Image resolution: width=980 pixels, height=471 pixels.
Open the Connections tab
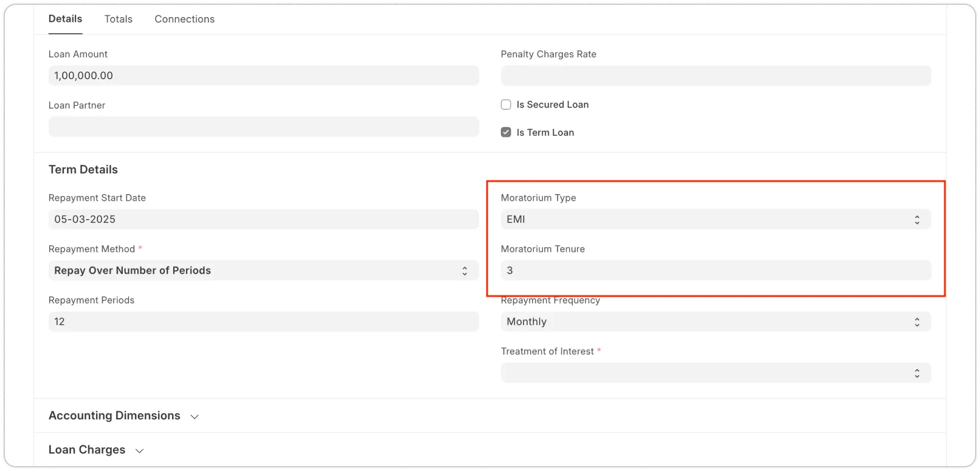click(x=184, y=19)
